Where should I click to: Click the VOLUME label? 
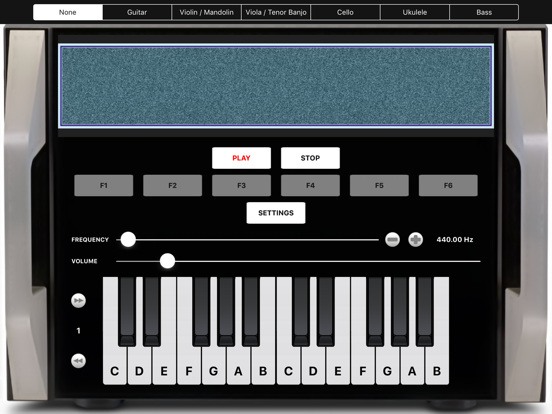pyautogui.click(x=84, y=261)
